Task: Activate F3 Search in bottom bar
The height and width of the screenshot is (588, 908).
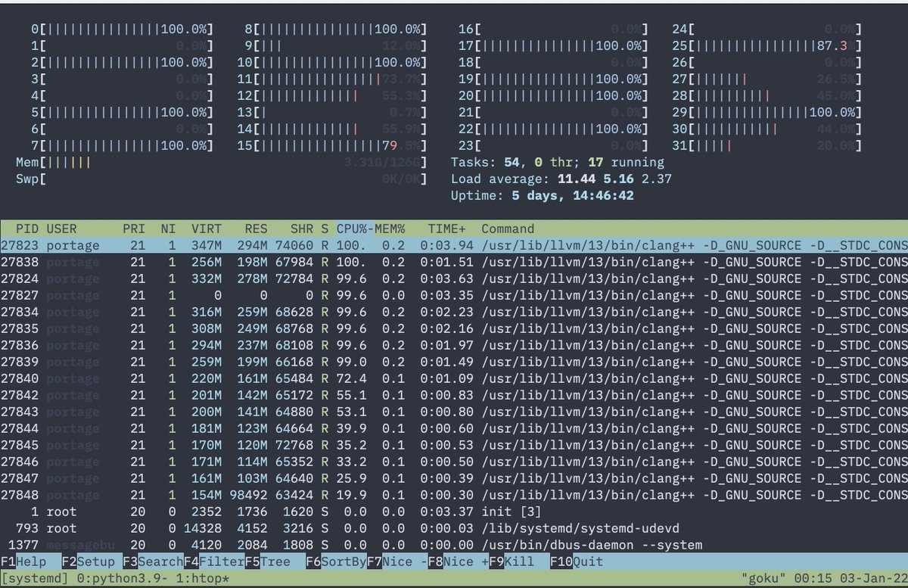Action: click(x=154, y=562)
